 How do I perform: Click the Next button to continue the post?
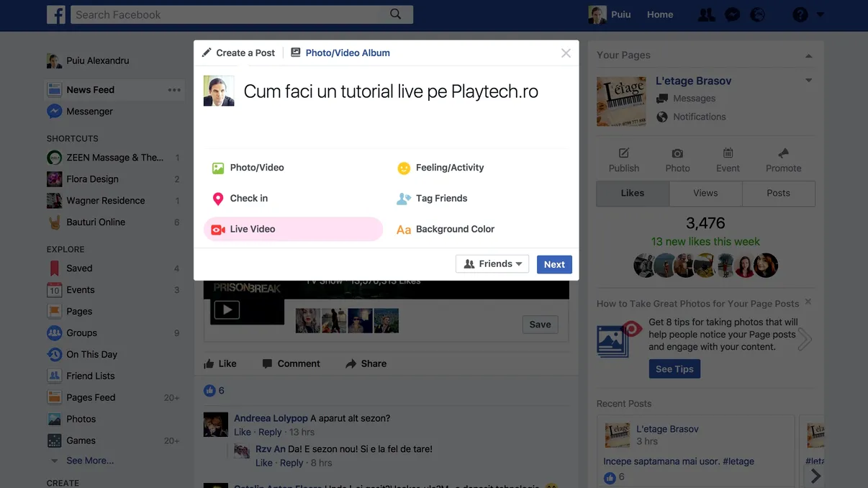pyautogui.click(x=553, y=263)
